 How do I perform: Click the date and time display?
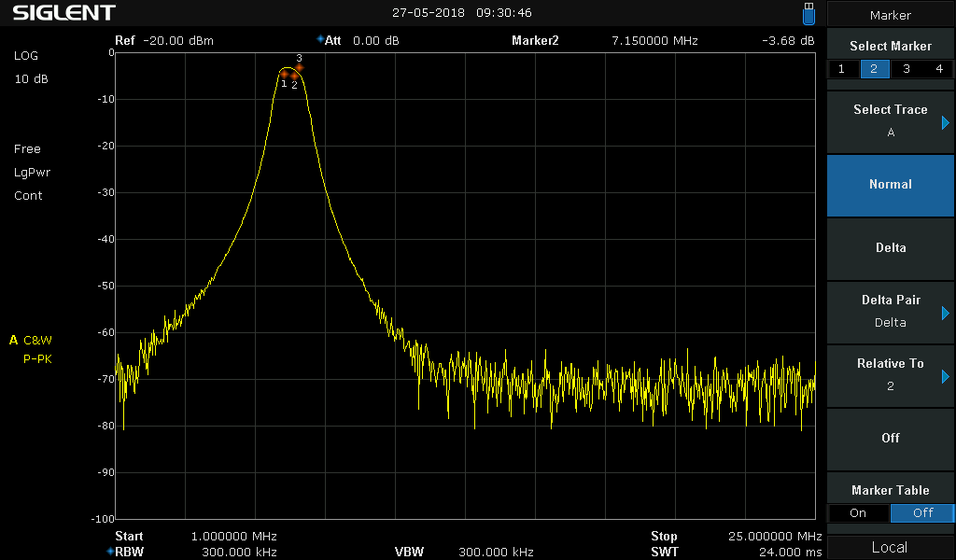pos(461,13)
